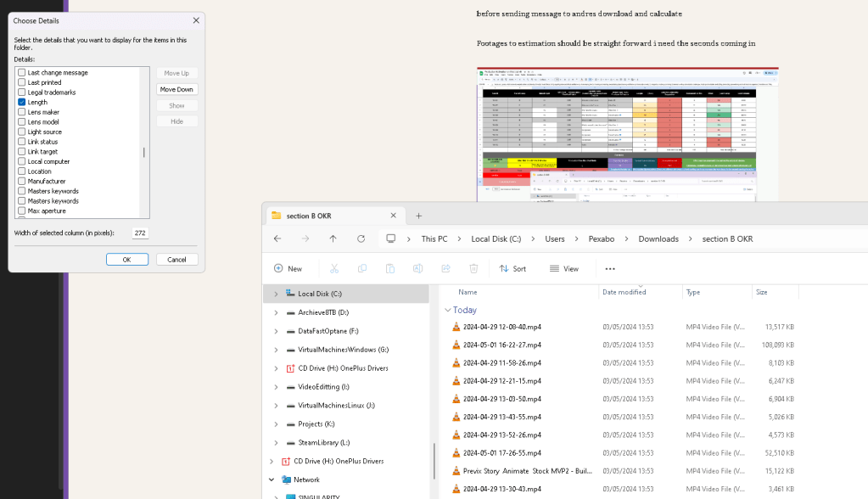Screen dimensions: 868x499
Task: Click the SteamLibrary (L:) drive icon
Action: point(291,443)
